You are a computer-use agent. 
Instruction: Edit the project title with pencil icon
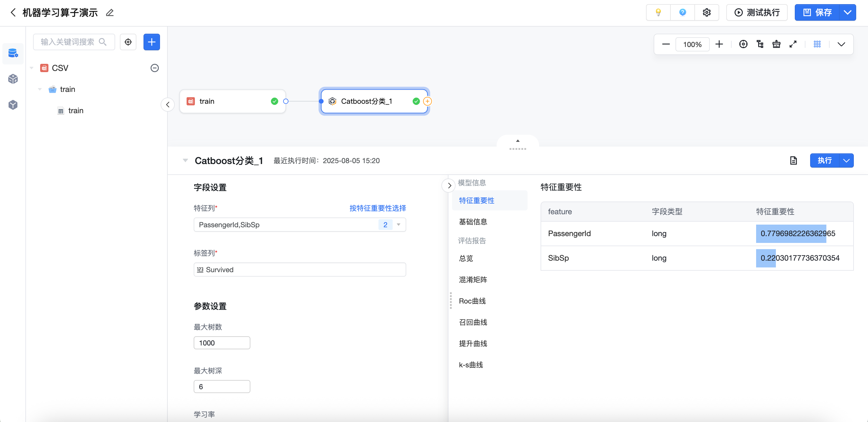[110, 13]
